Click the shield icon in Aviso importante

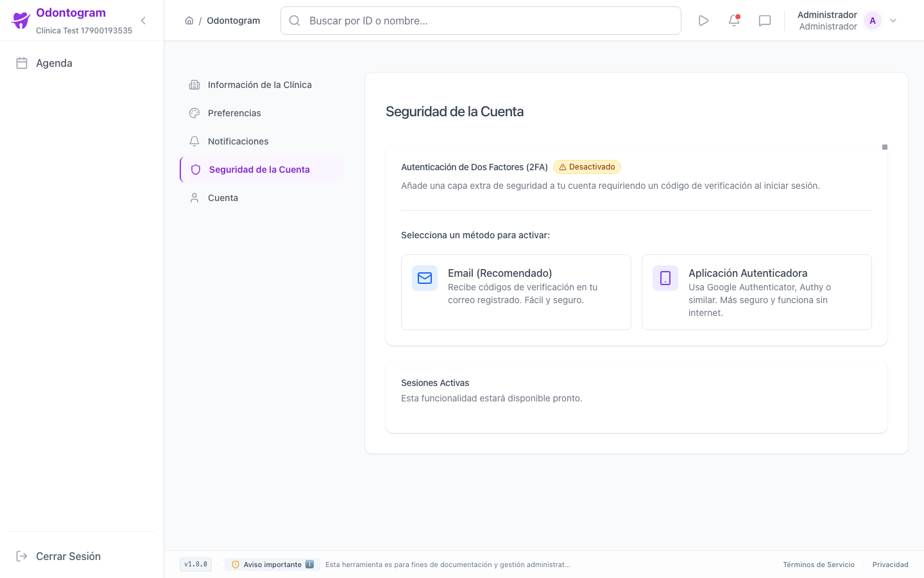pos(235,565)
